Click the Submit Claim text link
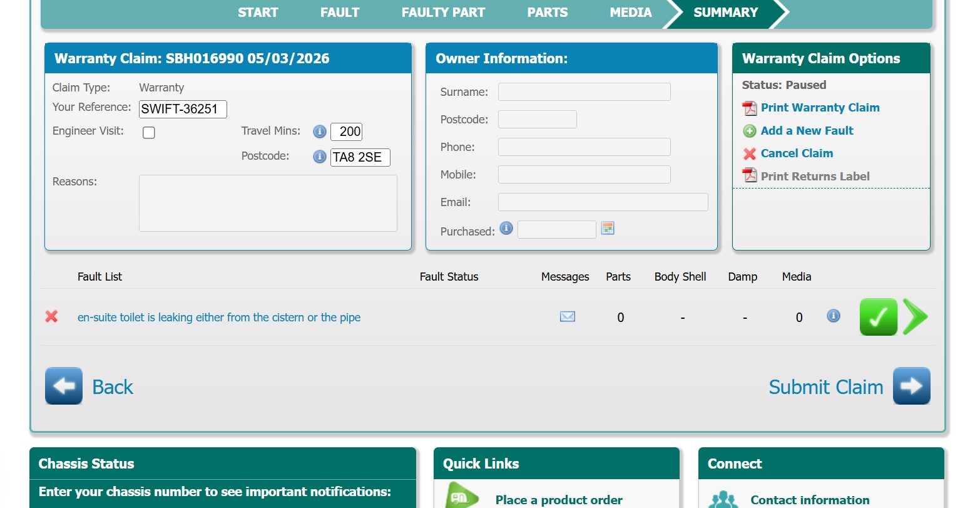 [826, 387]
